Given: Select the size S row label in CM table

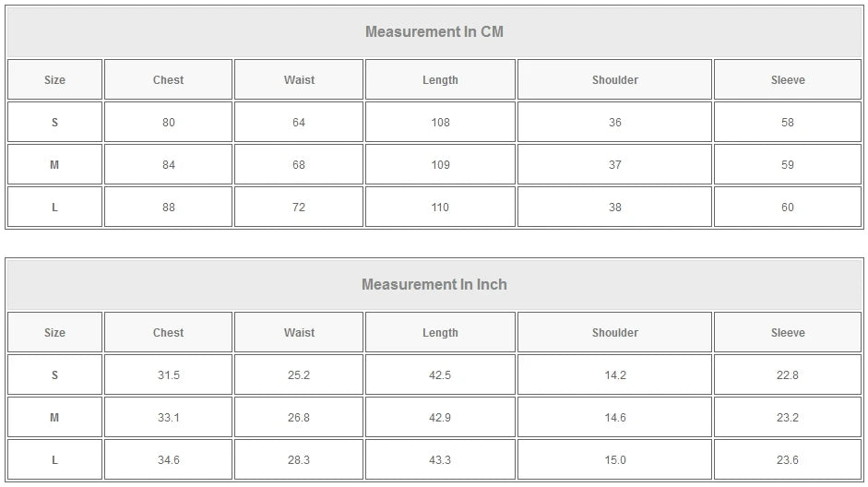Looking at the screenshot, I should tap(54, 123).
